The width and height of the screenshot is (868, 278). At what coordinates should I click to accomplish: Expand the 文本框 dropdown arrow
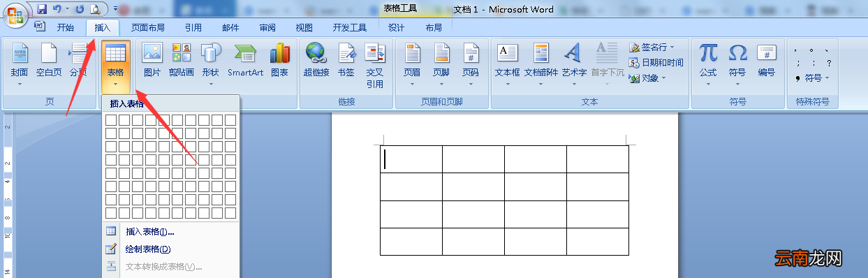(x=508, y=84)
